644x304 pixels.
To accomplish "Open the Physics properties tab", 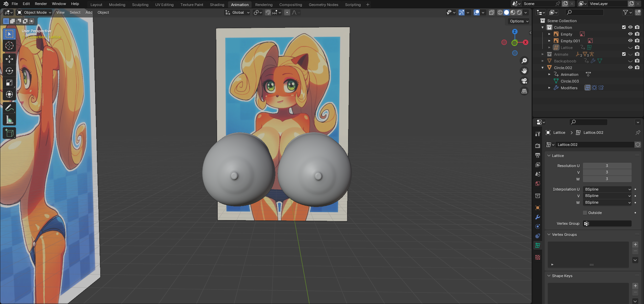I will point(538,226).
